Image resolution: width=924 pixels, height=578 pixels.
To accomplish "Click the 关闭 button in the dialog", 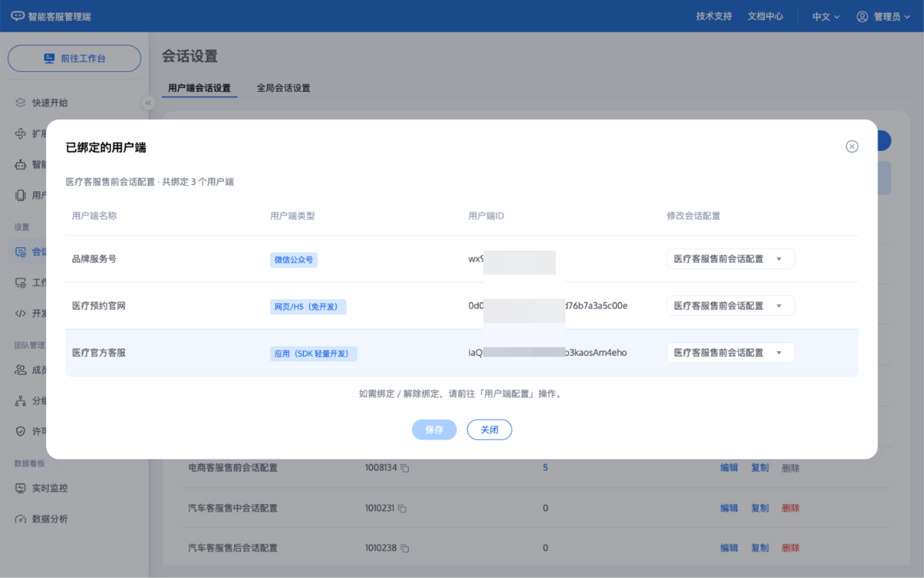I will pyautogui.click(x=490, y=430).
